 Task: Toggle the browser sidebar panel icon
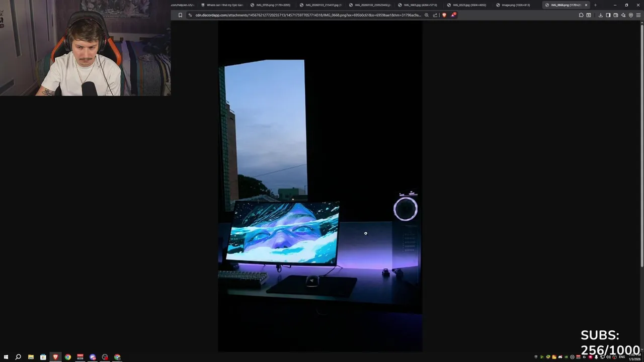(x=608, y=15)
